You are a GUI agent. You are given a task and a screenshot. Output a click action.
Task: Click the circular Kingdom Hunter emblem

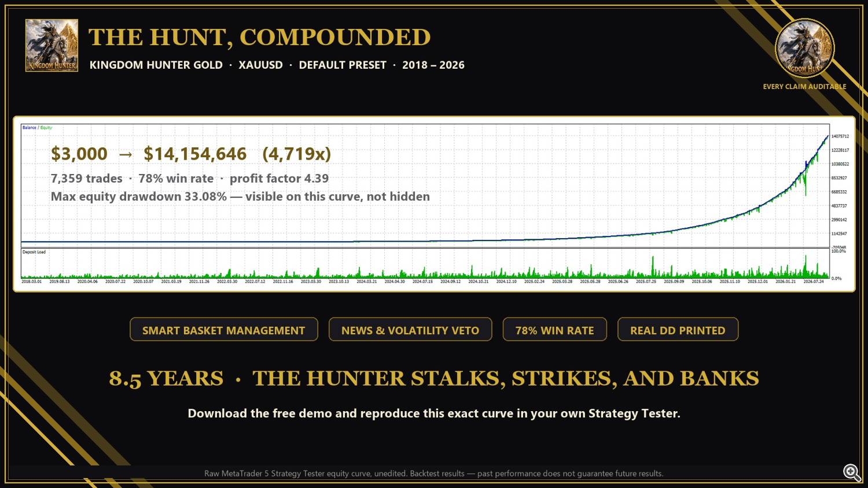pos(804,49)
